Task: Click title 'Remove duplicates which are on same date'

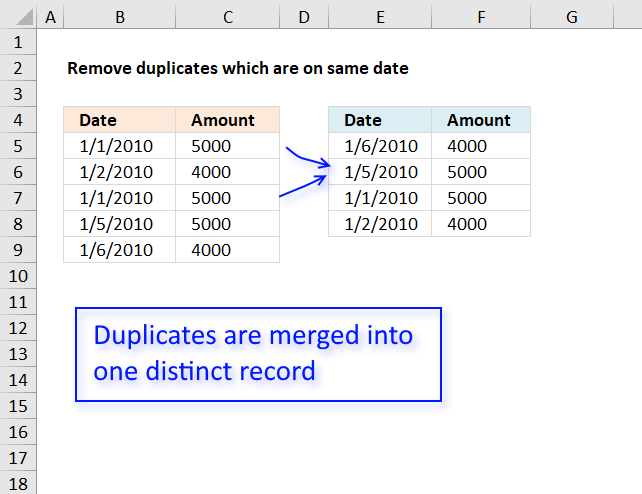Action: [x=237, y=68]
